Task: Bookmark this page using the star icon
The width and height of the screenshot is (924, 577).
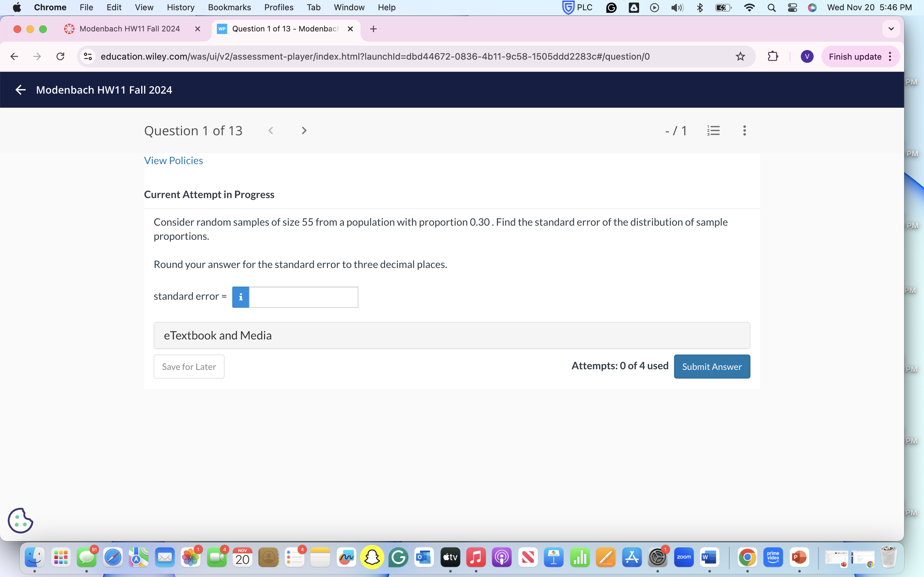Action: [740, 56]
